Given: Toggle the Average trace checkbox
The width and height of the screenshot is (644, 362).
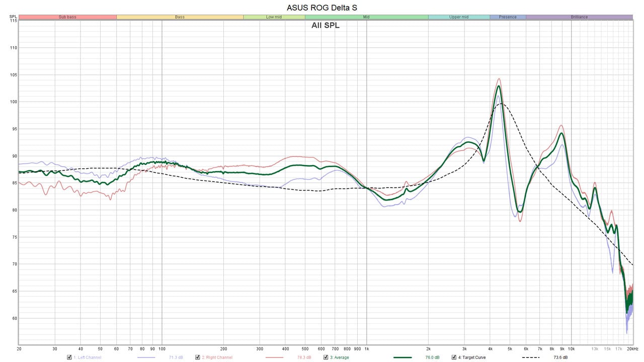Looking at the screenshot, I should [x=326, y=357].
